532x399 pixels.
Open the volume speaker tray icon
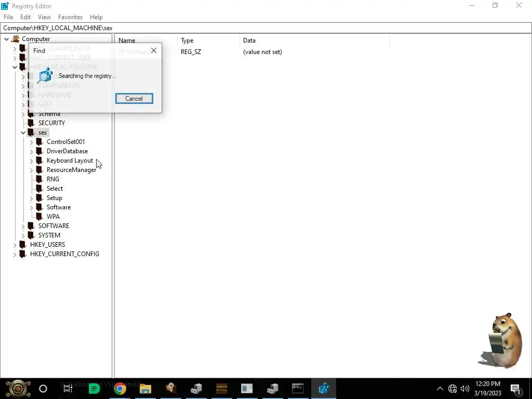[x=465, y=389]
